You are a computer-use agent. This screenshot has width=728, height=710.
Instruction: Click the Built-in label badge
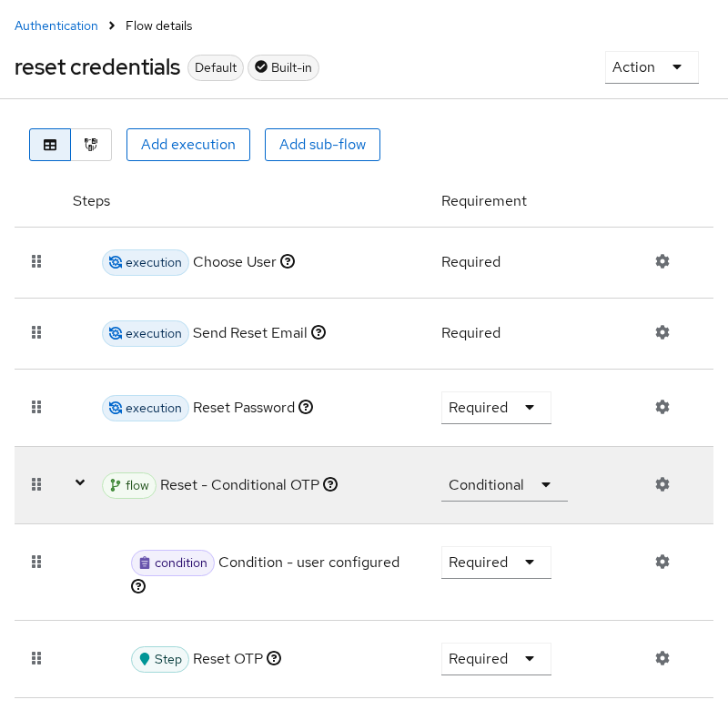point(283,67)
